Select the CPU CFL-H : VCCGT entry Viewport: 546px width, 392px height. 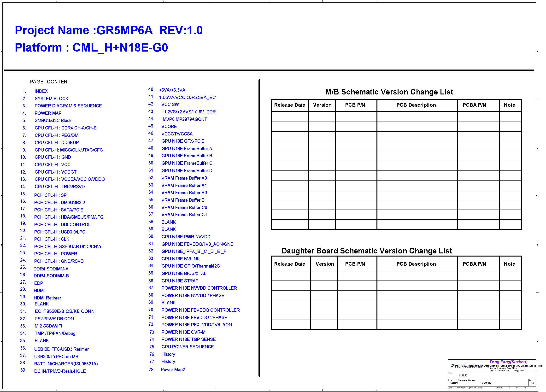tap(56, 173)
